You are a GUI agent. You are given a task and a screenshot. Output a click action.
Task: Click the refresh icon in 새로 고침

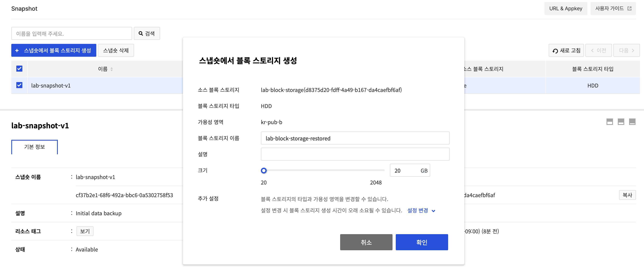[x=555, y=51]
